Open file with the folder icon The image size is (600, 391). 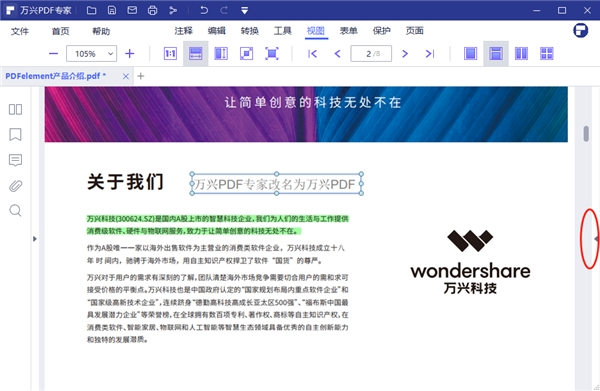tap(91, 10)
